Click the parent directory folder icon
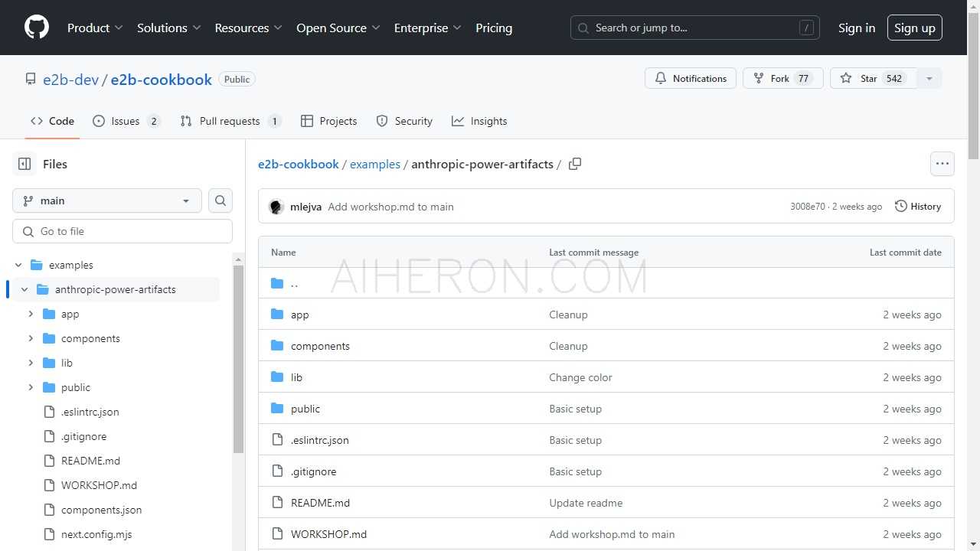The height and width of the screenshot is (551, 980). click(x=277, y=283)
